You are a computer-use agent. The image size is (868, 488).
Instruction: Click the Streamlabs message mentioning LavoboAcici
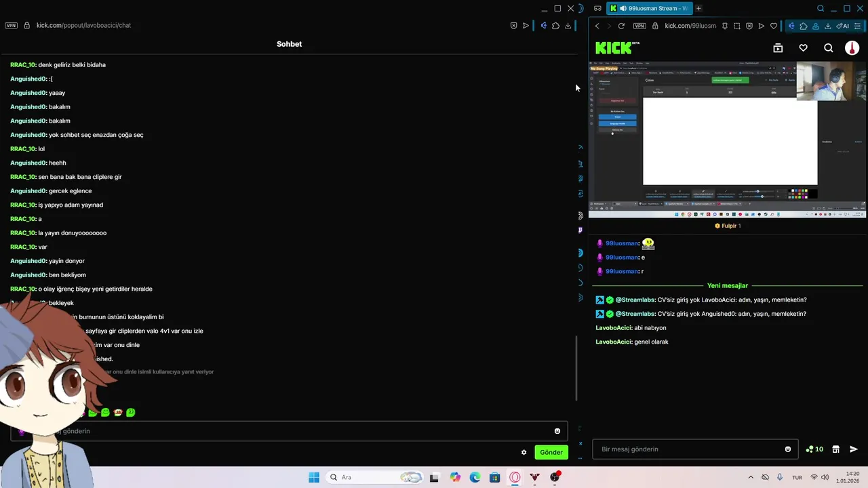tap(701, 300)
